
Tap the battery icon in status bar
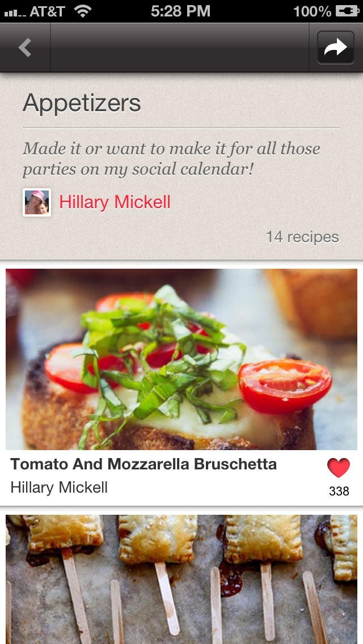tap(347, 11)
